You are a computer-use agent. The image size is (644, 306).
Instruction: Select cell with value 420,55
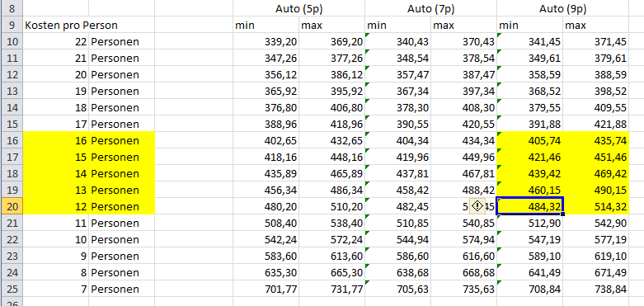click(x=463, y=124)
